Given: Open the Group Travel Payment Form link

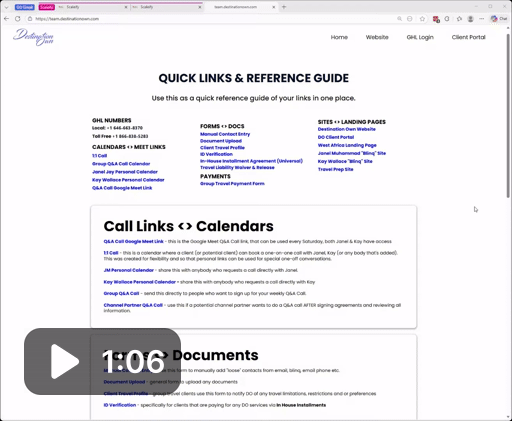Looking at the screenshot, I should 232,184.
